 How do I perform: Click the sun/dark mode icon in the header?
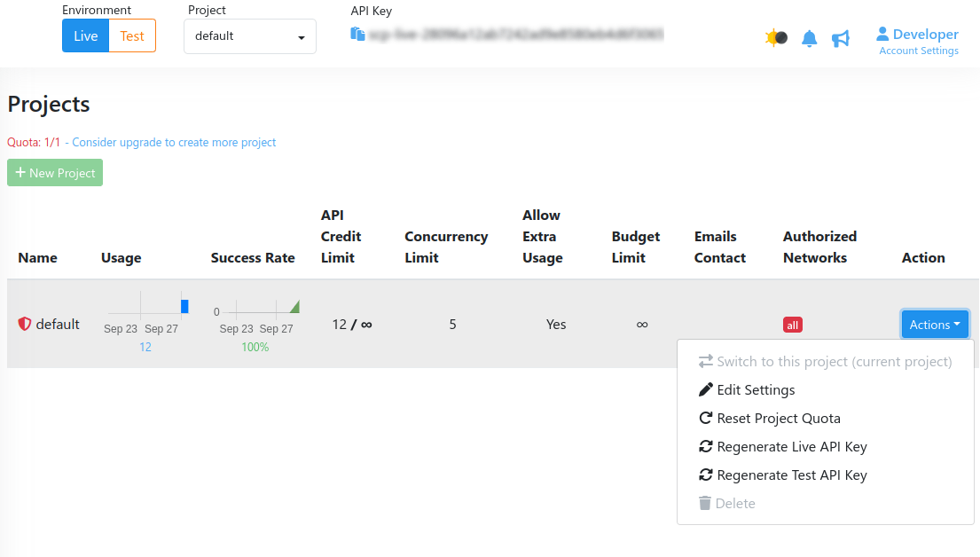pyautogui.click(x=771, y=38)
